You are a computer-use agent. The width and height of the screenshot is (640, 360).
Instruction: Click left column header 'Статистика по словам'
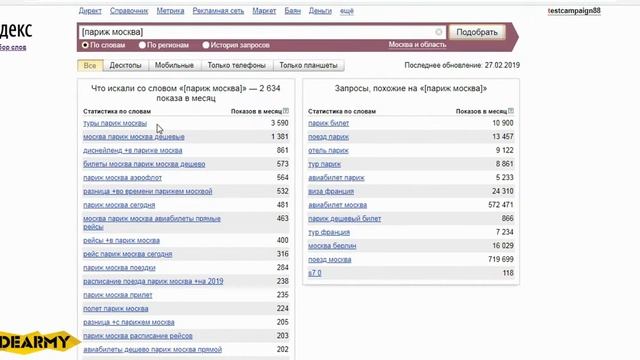coord(117,111)
